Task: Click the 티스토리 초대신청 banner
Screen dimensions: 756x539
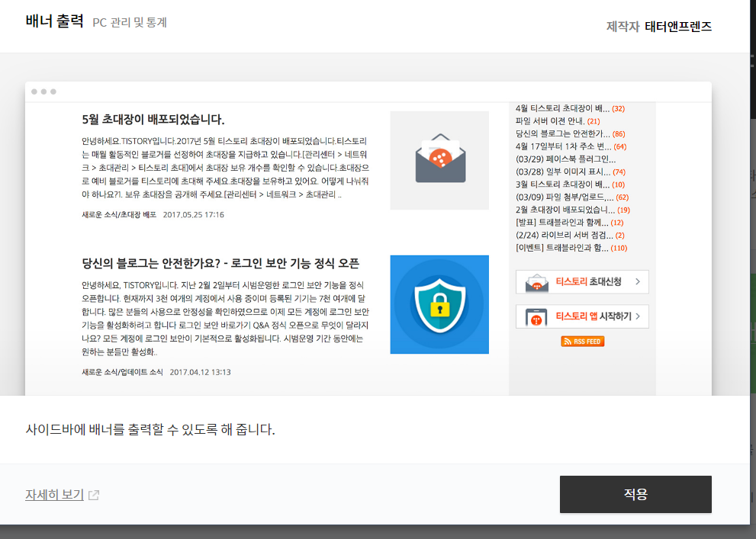Action: pyautogui.click(x=582, y=282)
